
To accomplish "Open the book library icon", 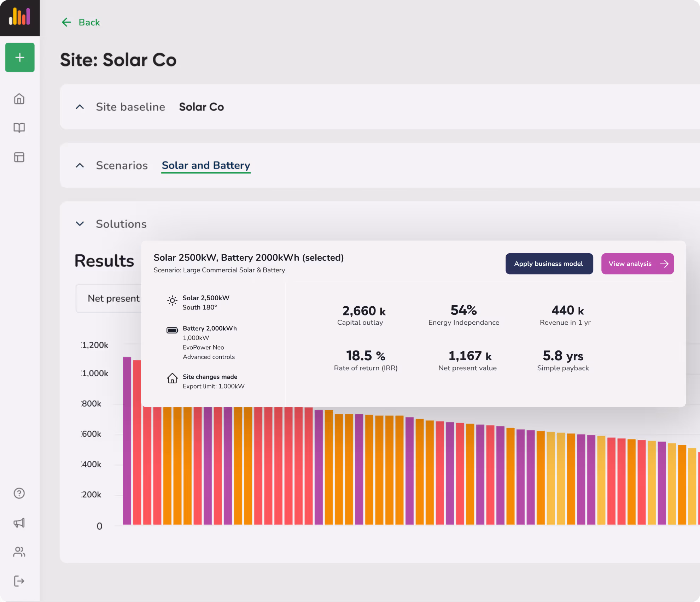I will [x=19, y=128].
